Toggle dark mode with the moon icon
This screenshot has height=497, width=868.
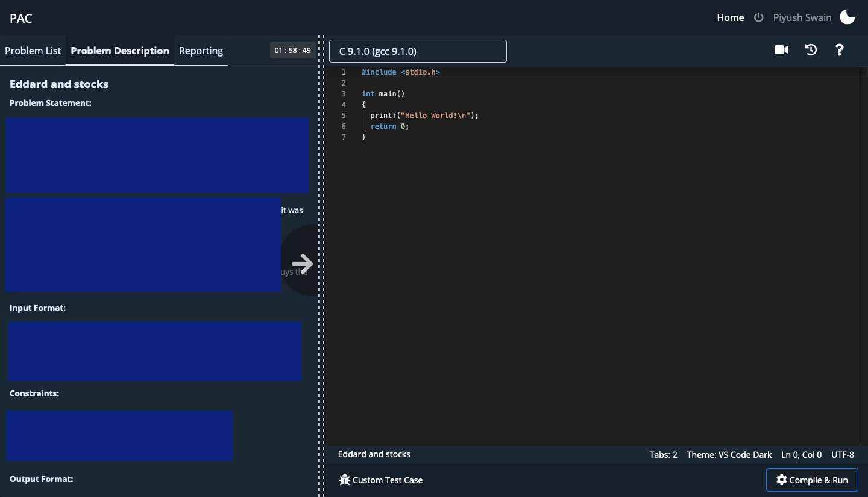click(x=847, y=17)
